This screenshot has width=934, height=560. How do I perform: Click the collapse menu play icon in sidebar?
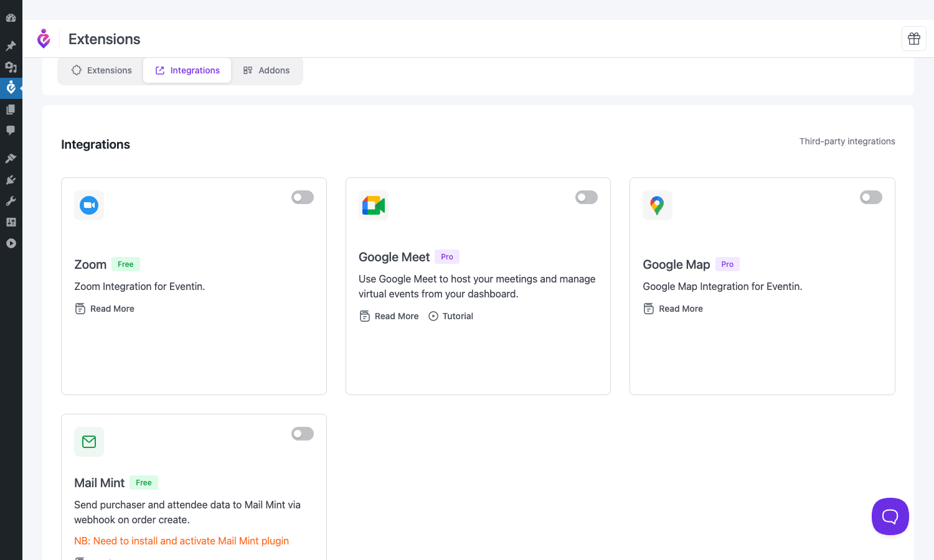click(x=11, y=243)
